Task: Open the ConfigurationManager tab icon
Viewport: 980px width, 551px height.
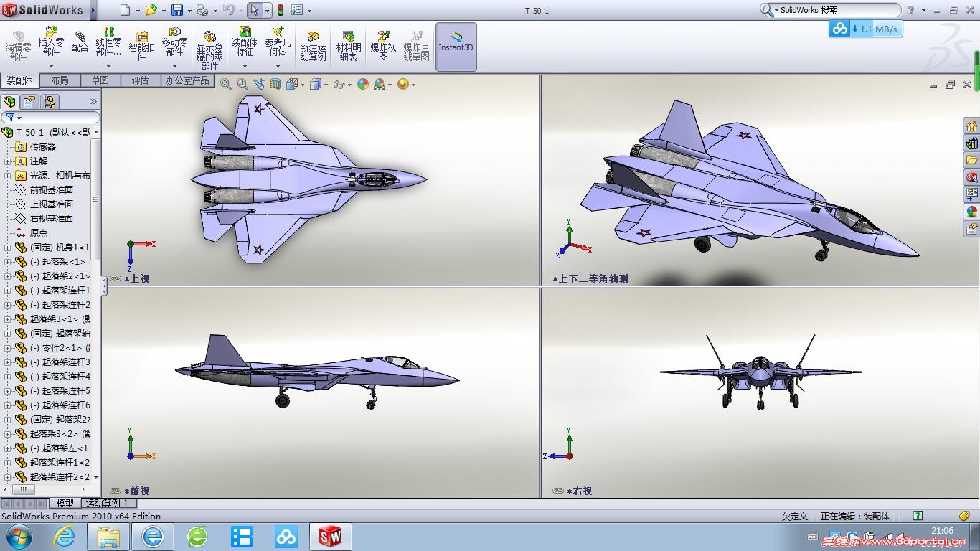Action: (x=49, y=102)
